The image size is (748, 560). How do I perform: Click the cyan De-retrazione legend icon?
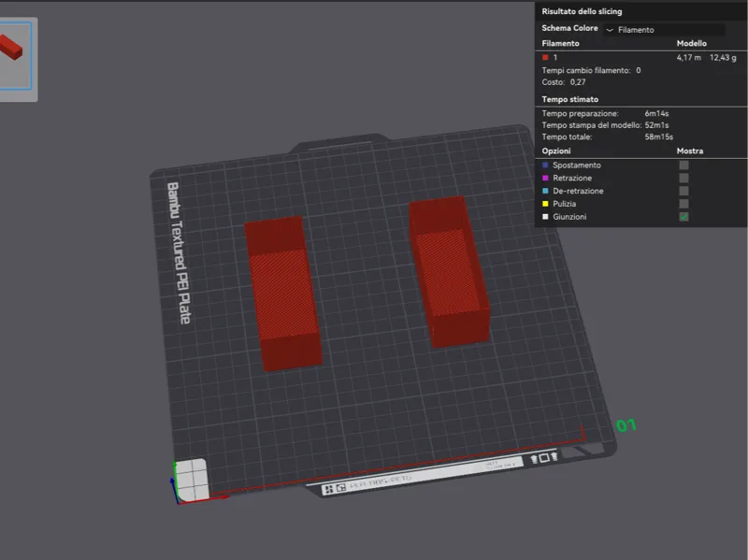[x=545, y=191]
